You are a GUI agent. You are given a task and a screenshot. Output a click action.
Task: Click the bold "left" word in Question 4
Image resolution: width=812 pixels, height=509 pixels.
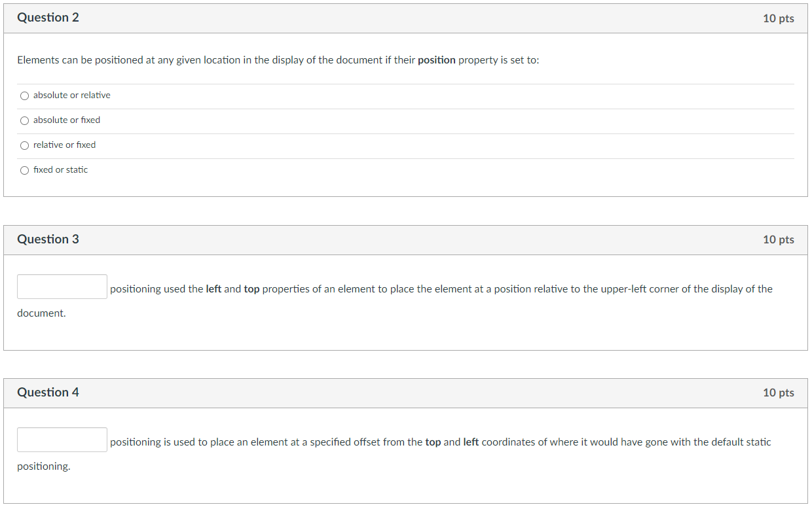(471, 442)
